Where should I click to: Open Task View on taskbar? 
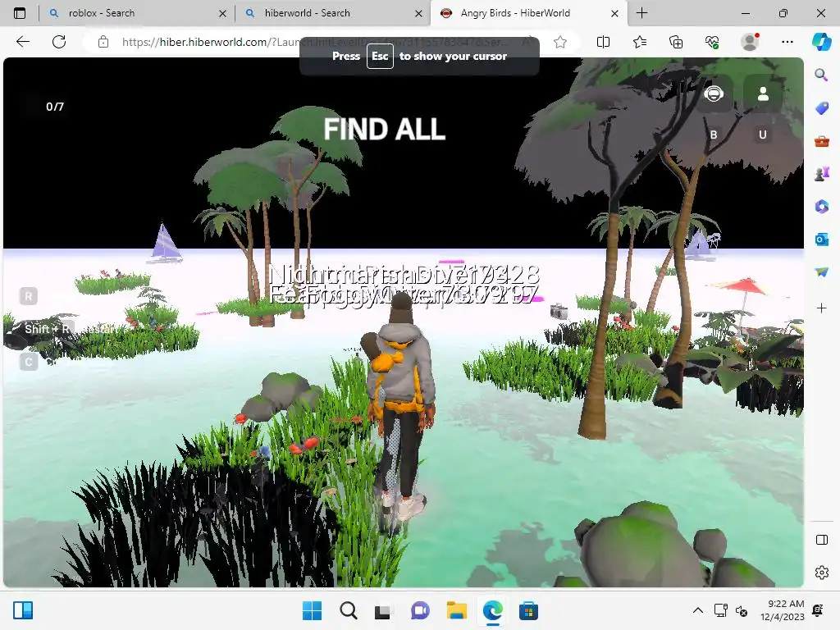pyautogui.click(x=383, y=610)
